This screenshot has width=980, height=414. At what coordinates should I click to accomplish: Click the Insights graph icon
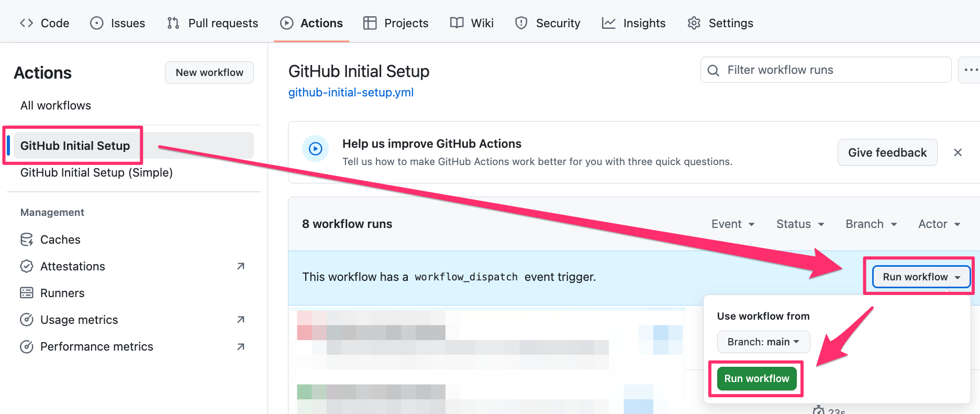pyautogui.click(x=609, y=23)
